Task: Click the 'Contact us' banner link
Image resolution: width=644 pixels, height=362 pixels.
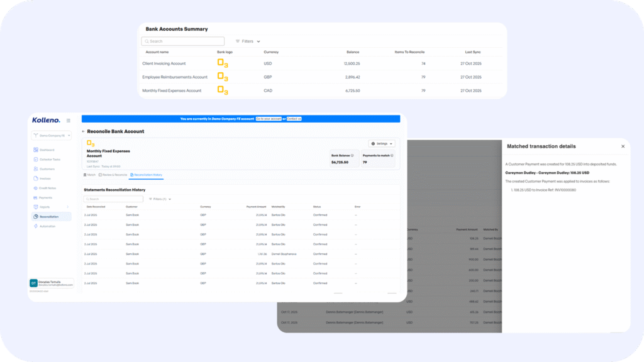Action: pyautogui.click(x=294, y=118)
